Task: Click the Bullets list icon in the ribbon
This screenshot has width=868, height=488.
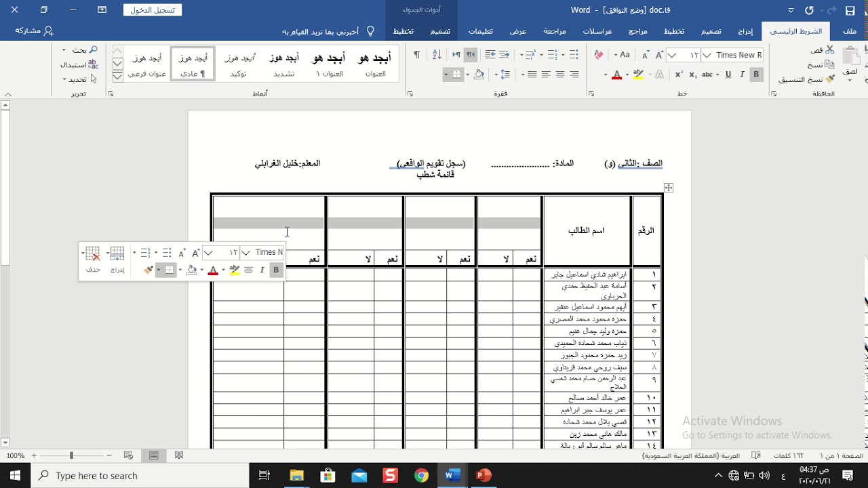Action: click(574, 55)
